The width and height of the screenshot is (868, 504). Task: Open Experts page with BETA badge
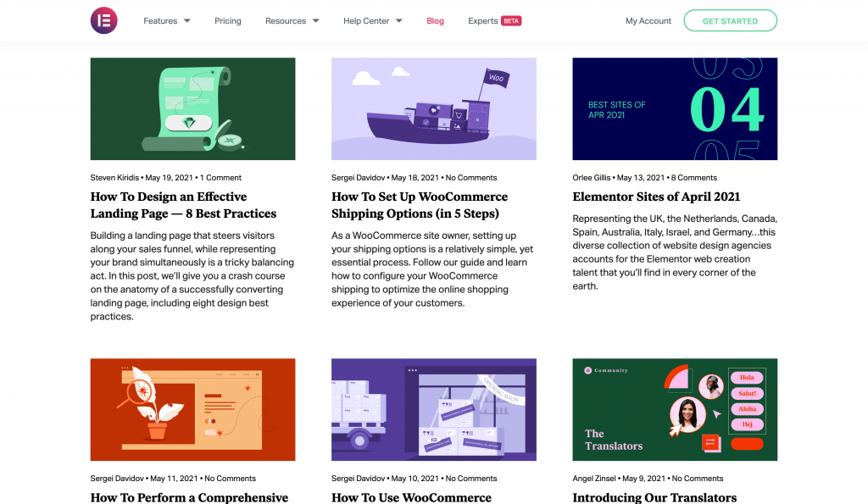click(x=493, y=21)
